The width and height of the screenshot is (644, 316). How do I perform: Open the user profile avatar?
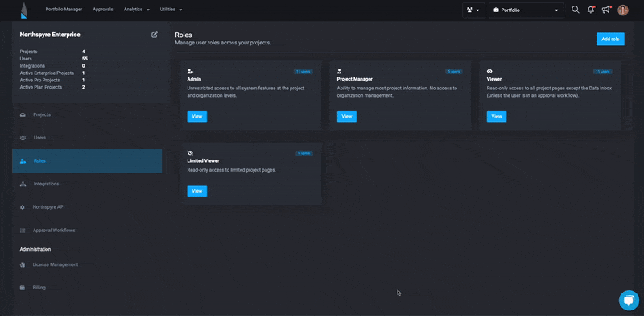pyautogui.click(x=623, y=10)
